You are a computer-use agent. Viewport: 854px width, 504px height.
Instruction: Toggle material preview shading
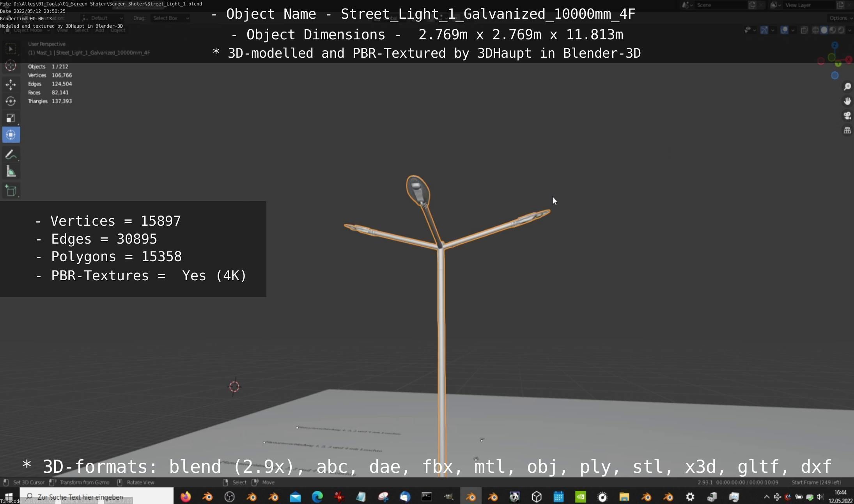click(833, 30)
